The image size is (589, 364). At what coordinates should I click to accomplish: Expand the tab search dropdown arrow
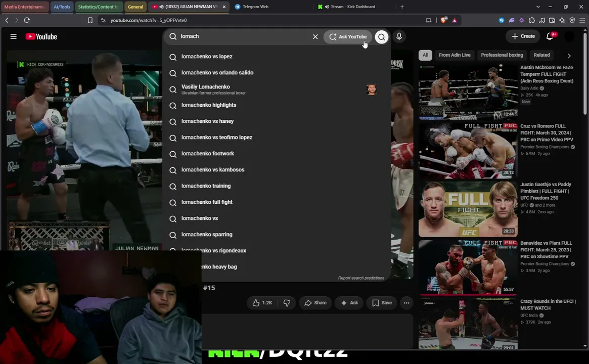coord(538,7)
